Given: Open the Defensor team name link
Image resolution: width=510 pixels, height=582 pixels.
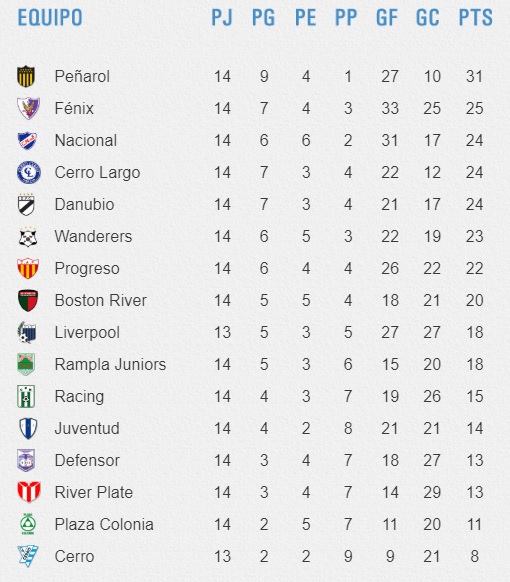Looking at the screenshot, I should point(87,460).
